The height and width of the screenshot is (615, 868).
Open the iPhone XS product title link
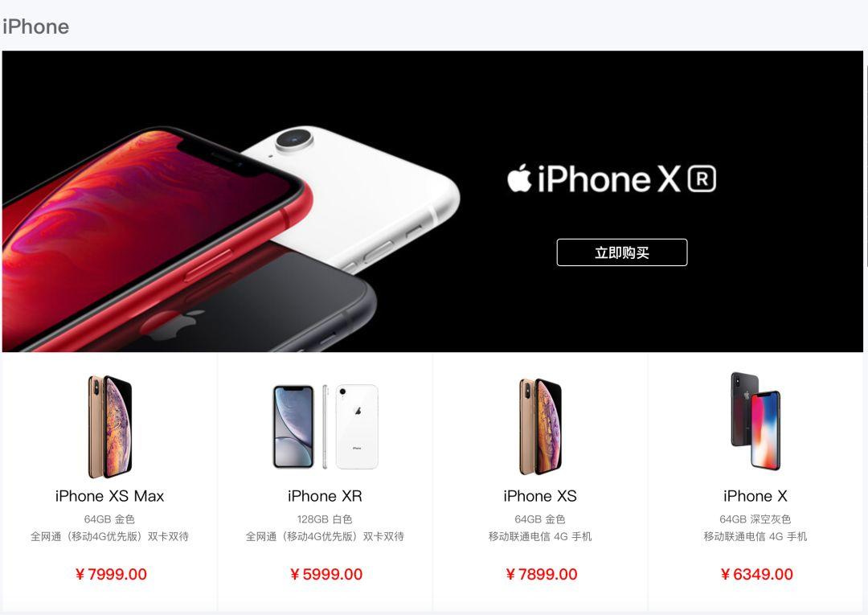click(x=540, y=496)
